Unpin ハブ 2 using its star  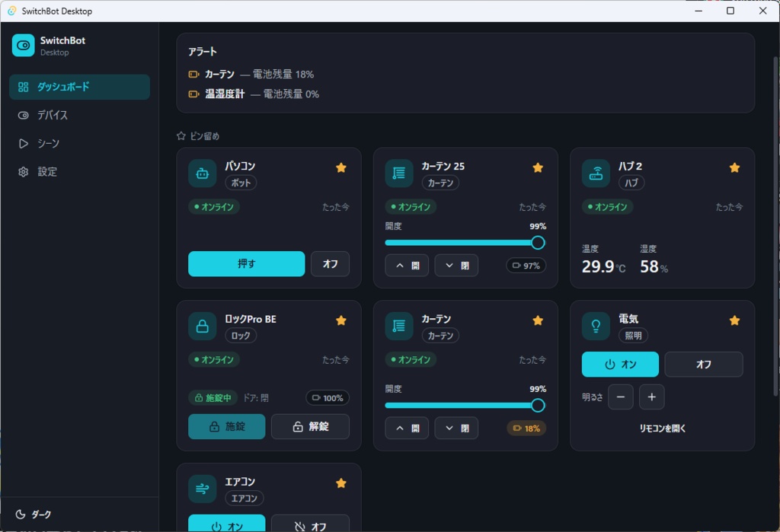click(734, 168)
